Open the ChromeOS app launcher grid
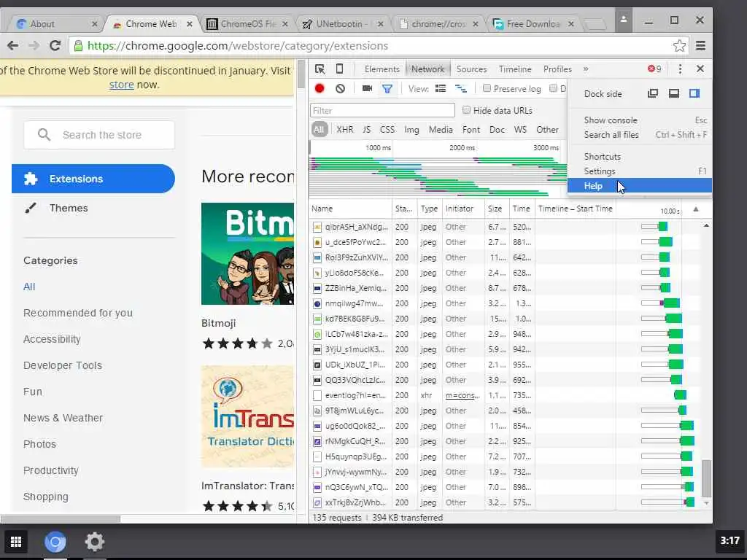The image size is (747, 560). (16, 542)
